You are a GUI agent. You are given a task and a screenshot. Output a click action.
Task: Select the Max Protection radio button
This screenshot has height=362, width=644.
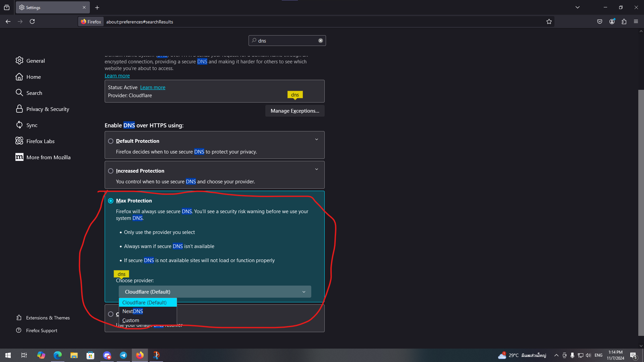[111, 201]
